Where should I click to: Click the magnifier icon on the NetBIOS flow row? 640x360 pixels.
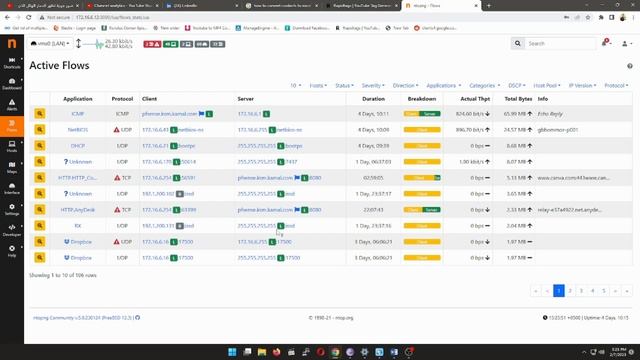point(40,129)
